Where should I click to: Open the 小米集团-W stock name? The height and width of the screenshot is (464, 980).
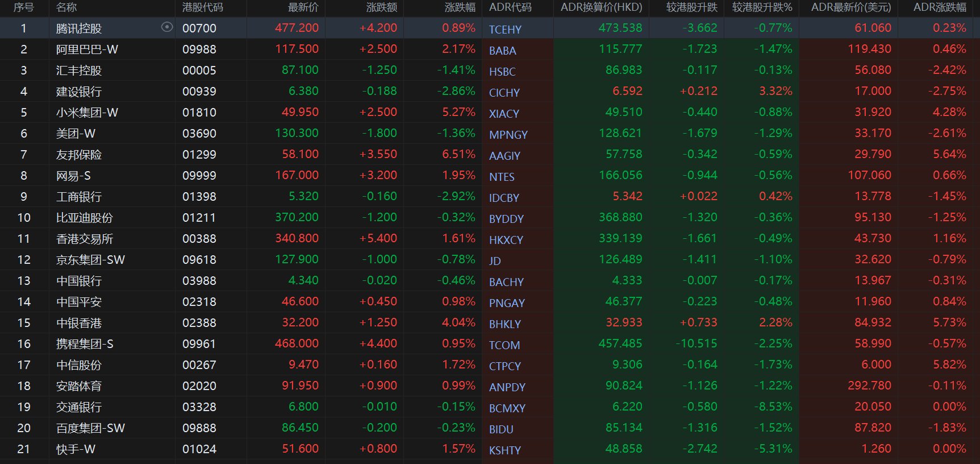87,113
